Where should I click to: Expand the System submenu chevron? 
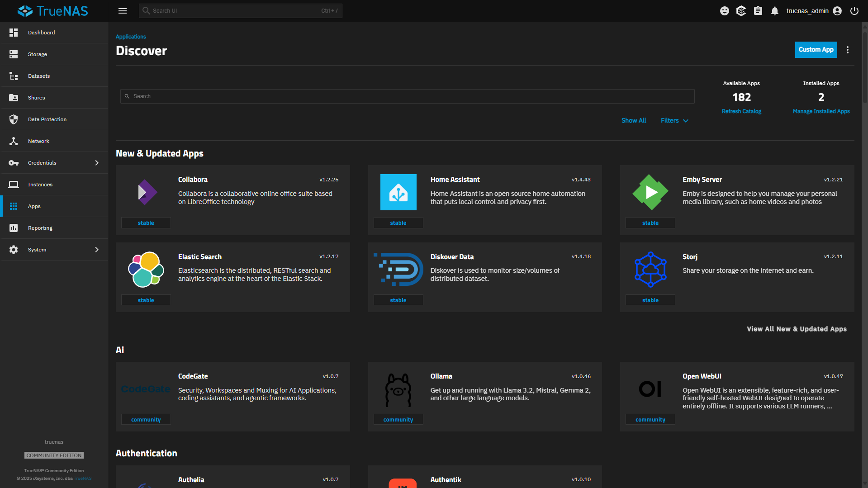(97, 250)
